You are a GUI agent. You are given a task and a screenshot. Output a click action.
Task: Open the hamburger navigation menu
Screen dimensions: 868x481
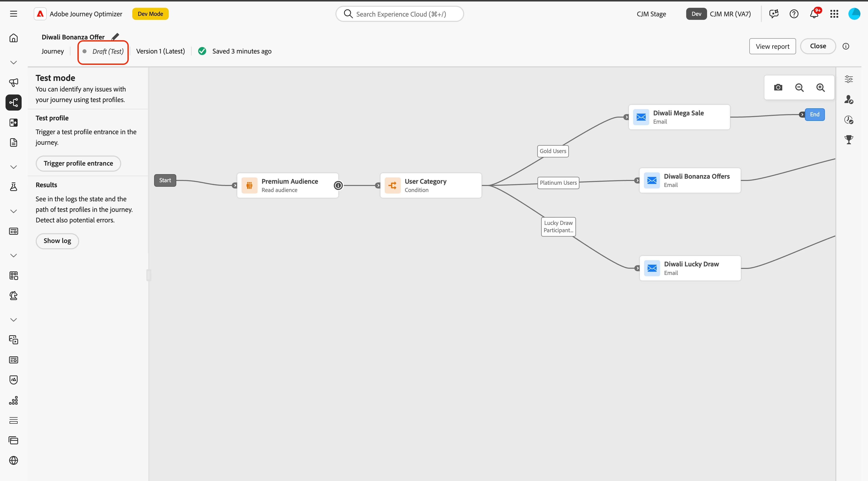pyautogui.click(x=14, y=14)
